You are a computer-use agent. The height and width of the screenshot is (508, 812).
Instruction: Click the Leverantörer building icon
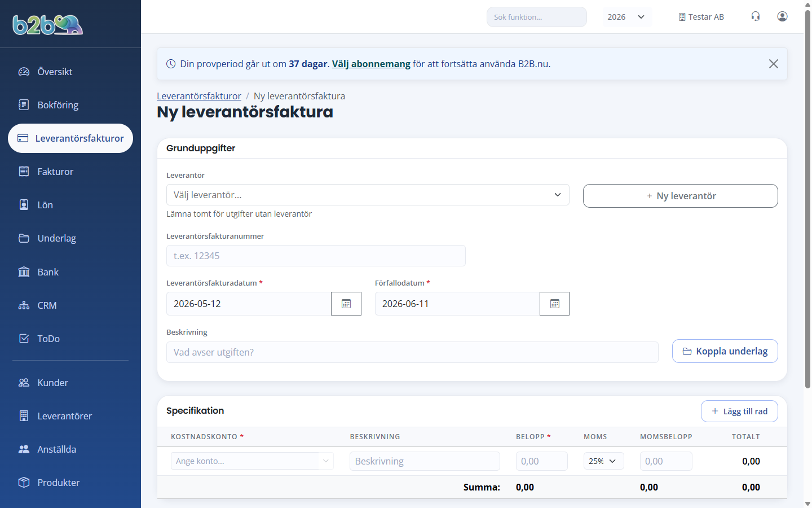click(x=24, y=416)
